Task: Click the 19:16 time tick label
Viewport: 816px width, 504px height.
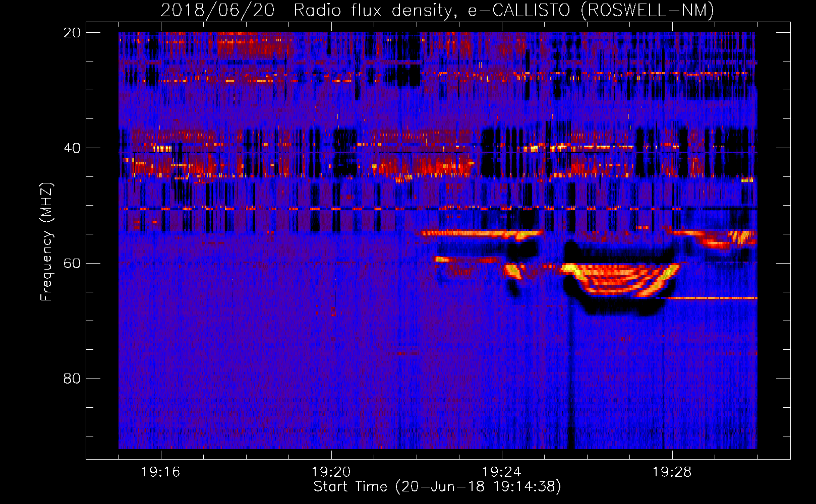Action: [161, 472]
